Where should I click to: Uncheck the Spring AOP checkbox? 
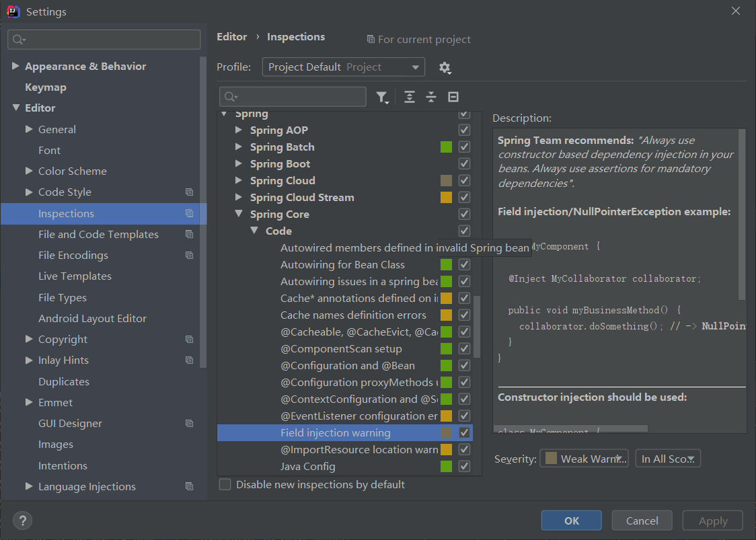click(x=464, y=130)
